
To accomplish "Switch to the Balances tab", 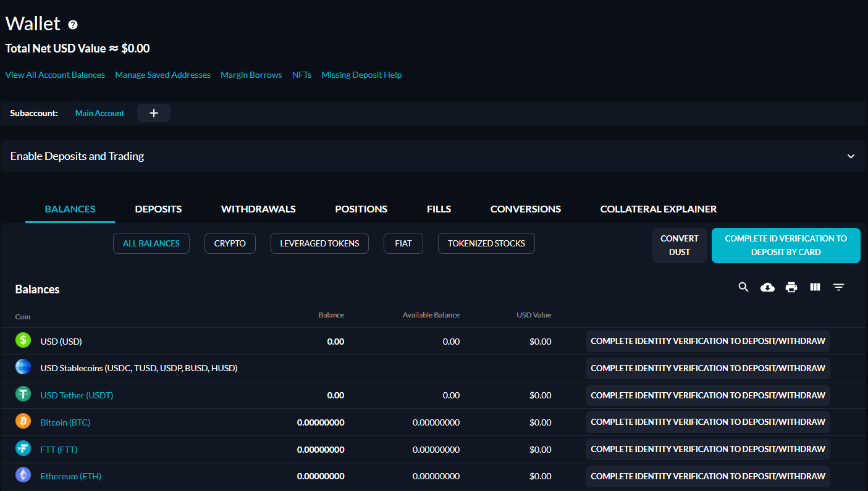I will coord(70,209).
